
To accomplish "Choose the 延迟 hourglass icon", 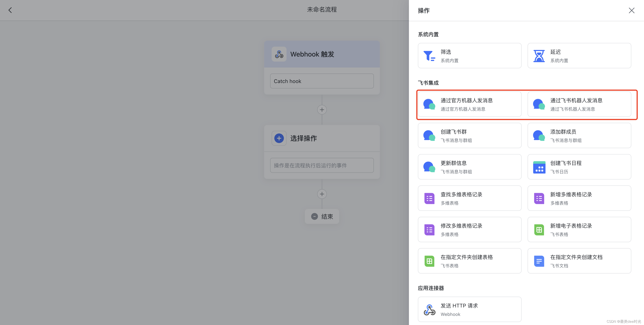I will pyautogui.click(x=539, y=56).
